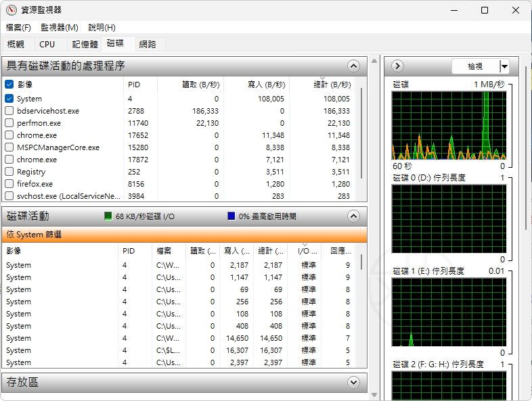The width and height of the screenshot is (532, 401).
Task: Click the green 磁碟 I/O legend square
Action: [108, 216]
